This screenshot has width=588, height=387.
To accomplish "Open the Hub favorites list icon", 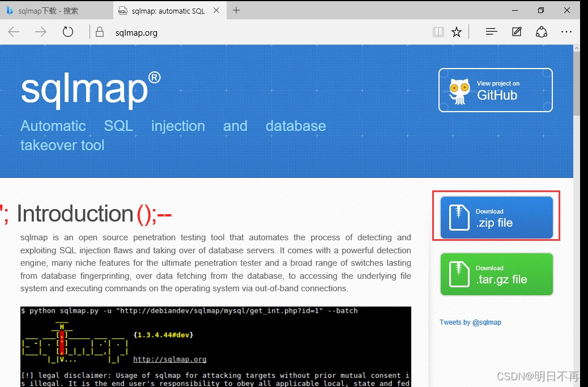I will pos(491,32).
